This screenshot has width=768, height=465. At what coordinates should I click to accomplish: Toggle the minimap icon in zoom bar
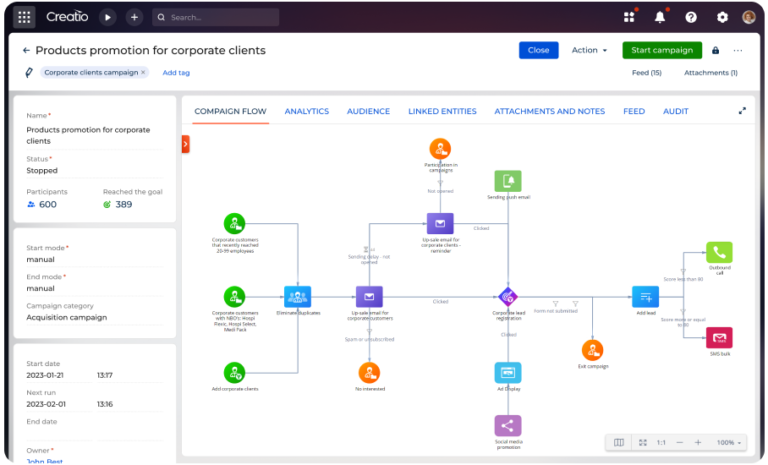[619, 442]
